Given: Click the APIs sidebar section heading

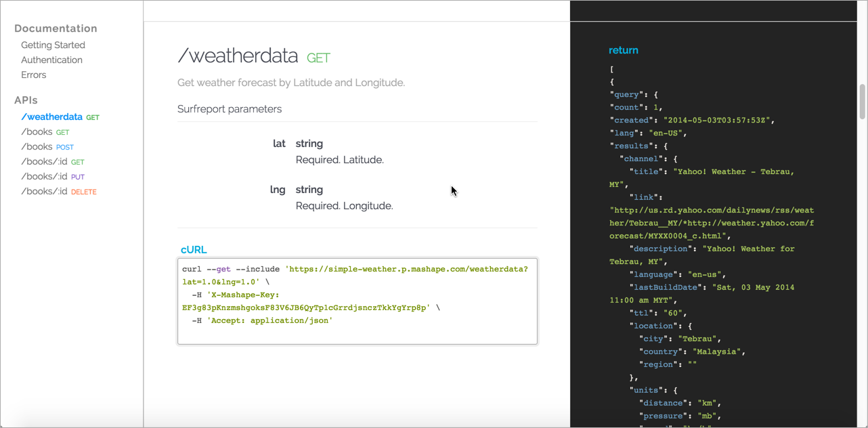Looking at the screenshot, I should tap(26, 100).
